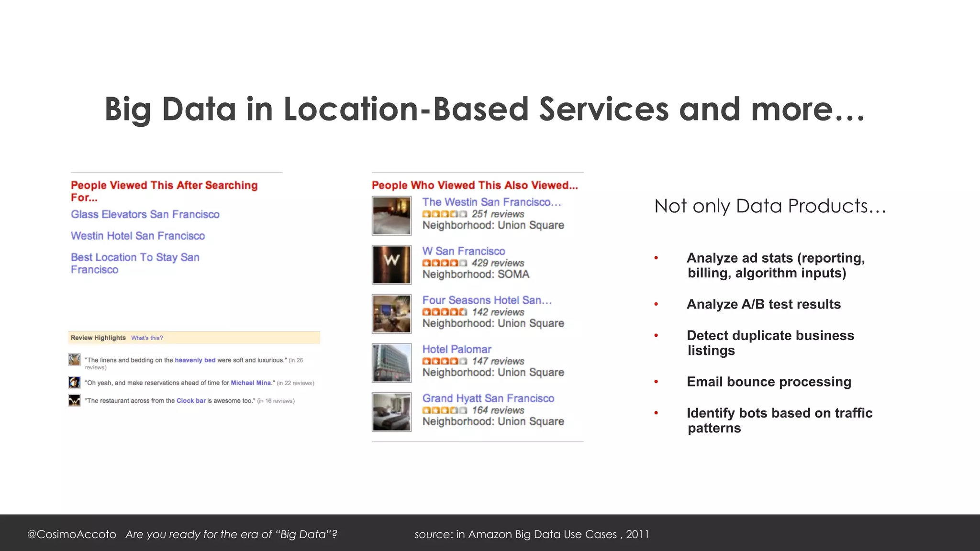Click the '429 reviews' text

[498, 263]
